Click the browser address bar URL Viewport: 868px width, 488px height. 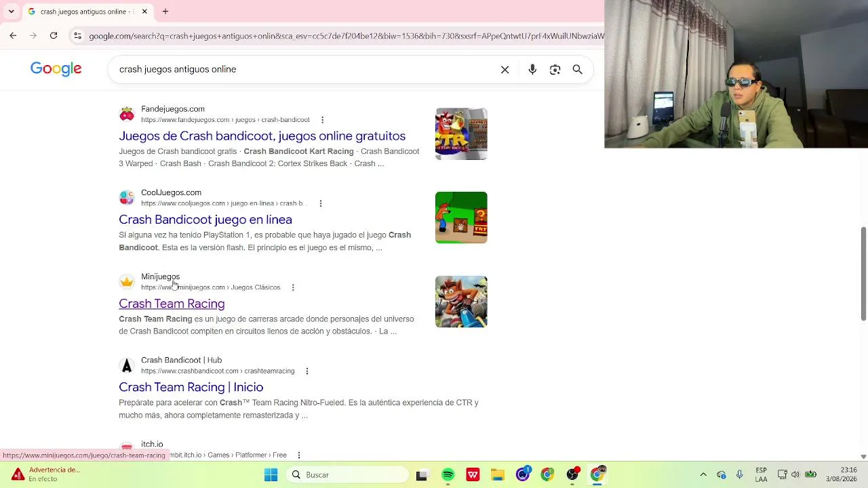tap(346, 36)
